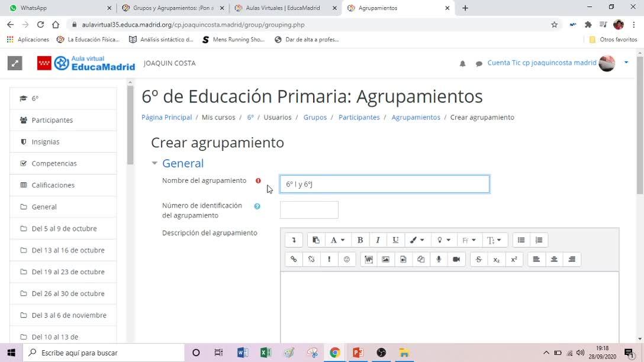Open Competencias in the sidebar
Screen dimensions: 644x362
click(x=63, y=163)
